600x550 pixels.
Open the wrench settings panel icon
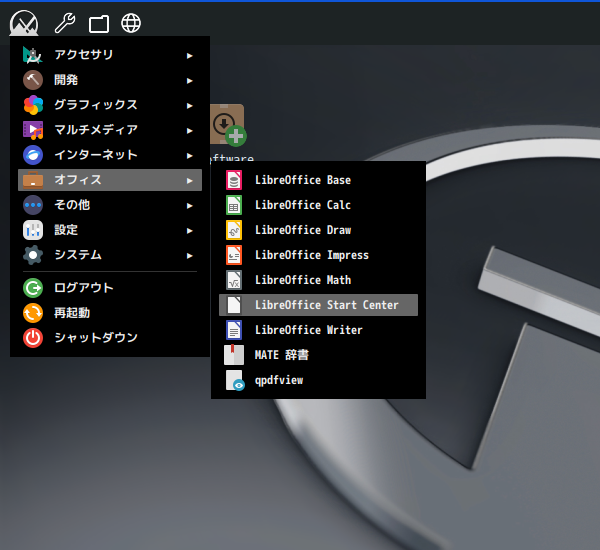coord(65,23)
